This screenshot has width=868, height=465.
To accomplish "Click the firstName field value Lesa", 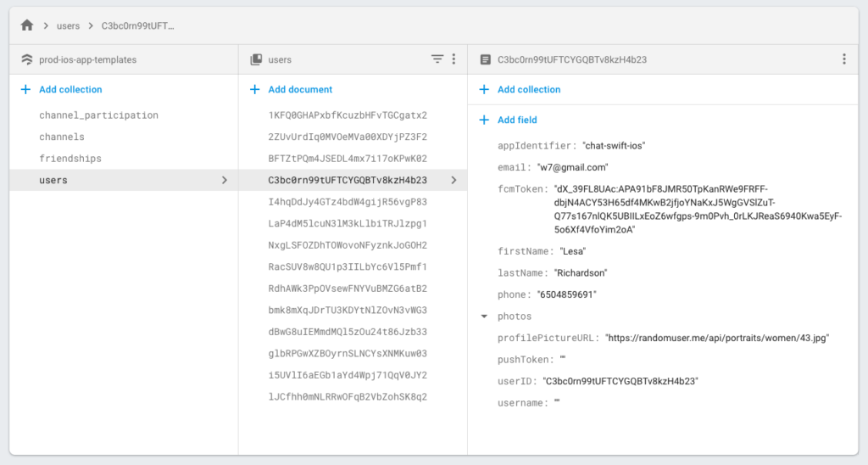I will [572, 251].
